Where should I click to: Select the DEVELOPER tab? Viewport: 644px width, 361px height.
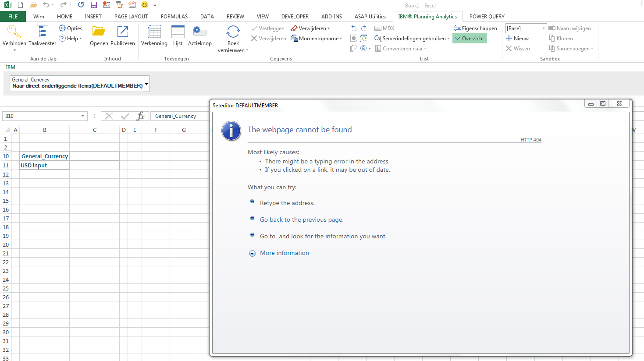tap(295, 17)
